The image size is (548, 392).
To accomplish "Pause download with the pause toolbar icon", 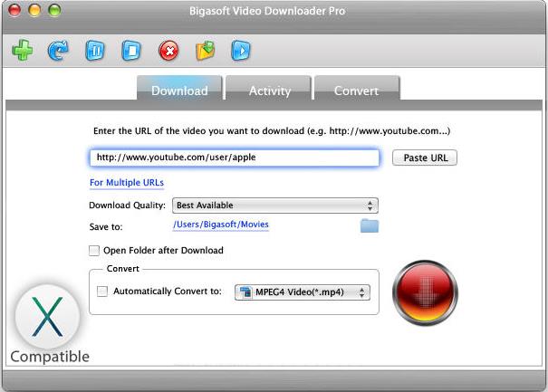I will pos(95,51).
